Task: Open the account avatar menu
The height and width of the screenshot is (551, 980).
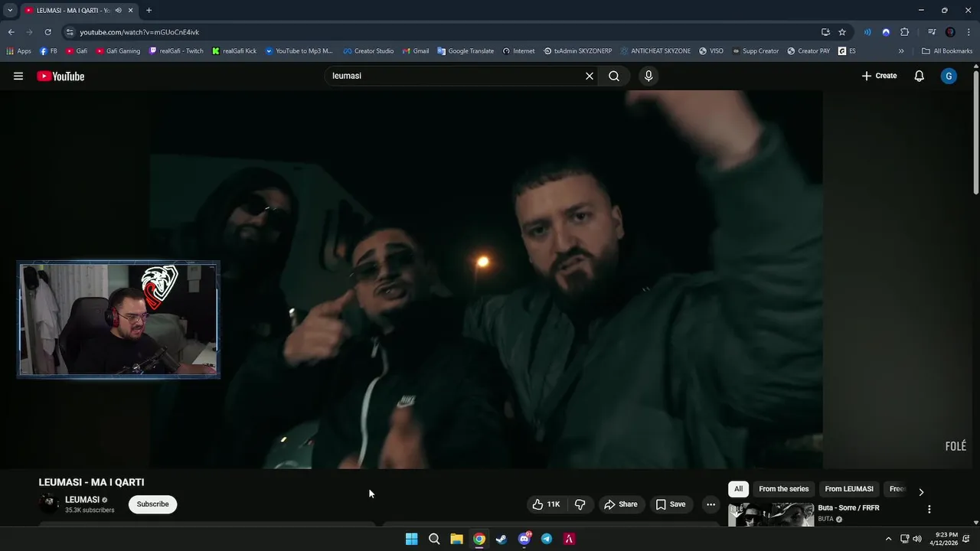Action: tap(949, 76)
